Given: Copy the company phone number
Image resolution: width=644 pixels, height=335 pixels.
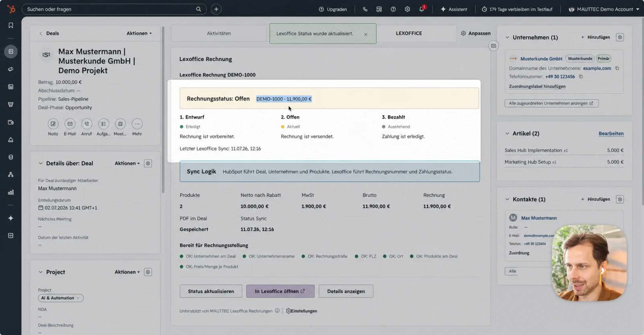Looking at the screenshot, I should [x=581, y=76].
